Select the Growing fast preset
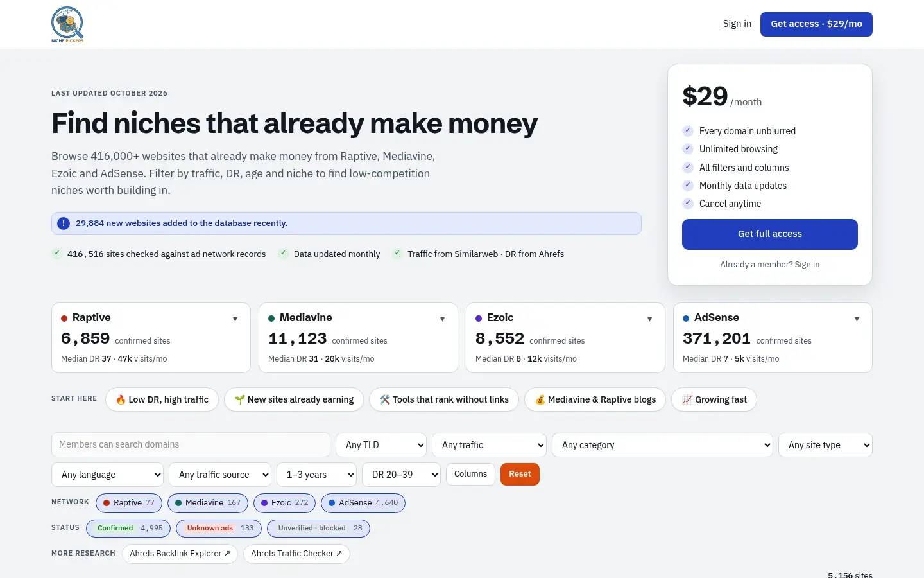The width and height of the screenshot is (924, 578). coord(714,399)
